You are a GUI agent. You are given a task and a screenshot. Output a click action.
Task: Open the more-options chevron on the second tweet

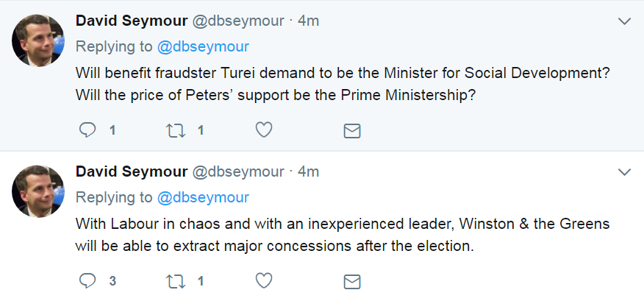tap(624, 172)
